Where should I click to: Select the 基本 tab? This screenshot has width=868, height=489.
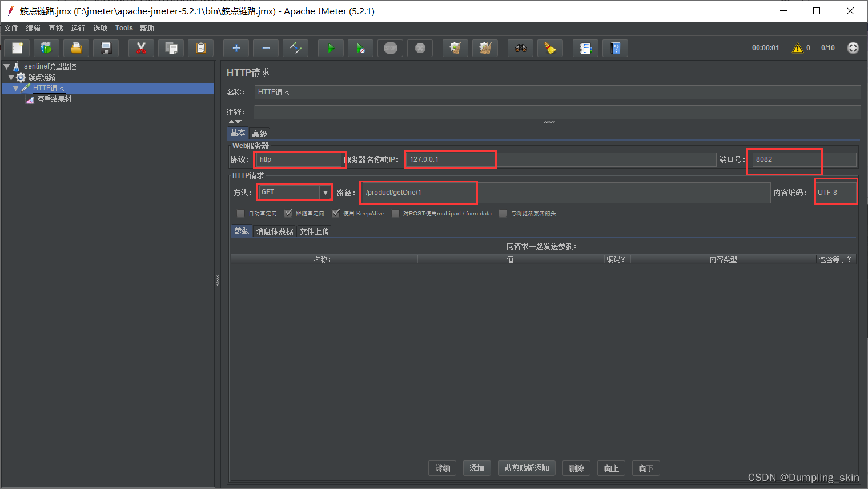pos(238,133)
